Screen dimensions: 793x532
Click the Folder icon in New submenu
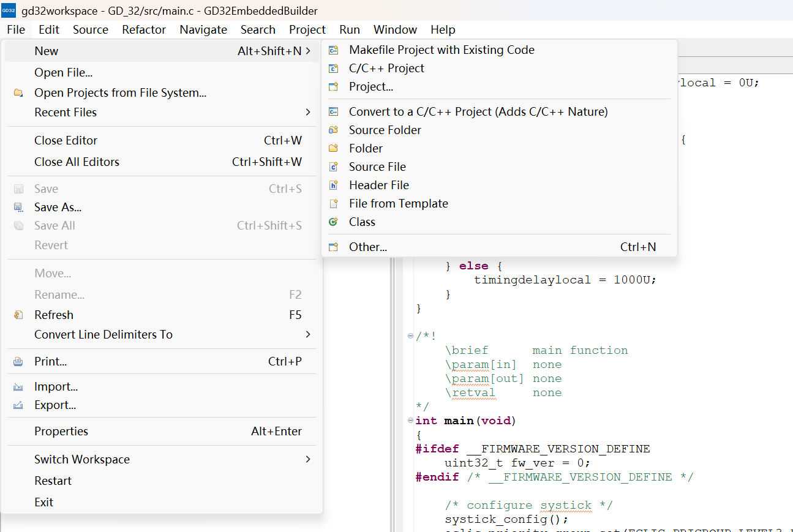point(333,148)
